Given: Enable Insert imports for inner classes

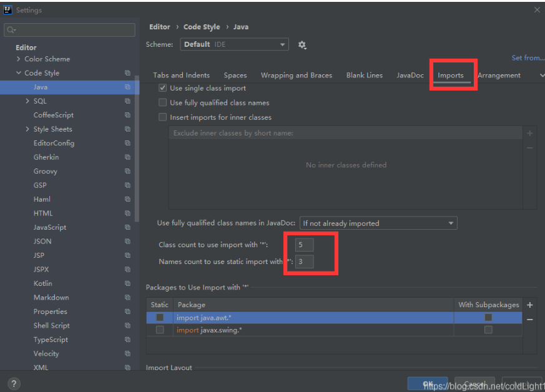Looking at the screenshot, I should (163, 117).
